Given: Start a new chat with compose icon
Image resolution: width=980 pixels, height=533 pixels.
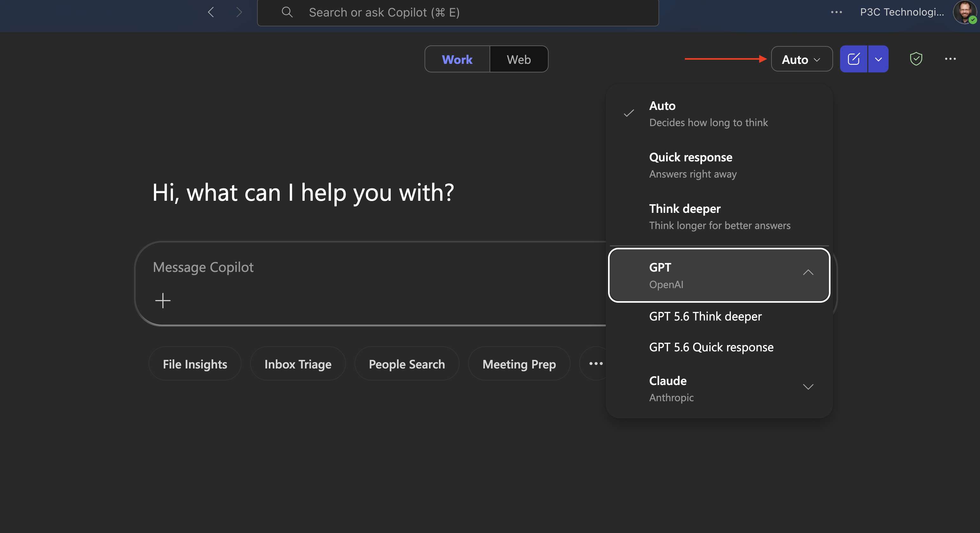Looking at the screenshot, I should (x=854, y=59).
